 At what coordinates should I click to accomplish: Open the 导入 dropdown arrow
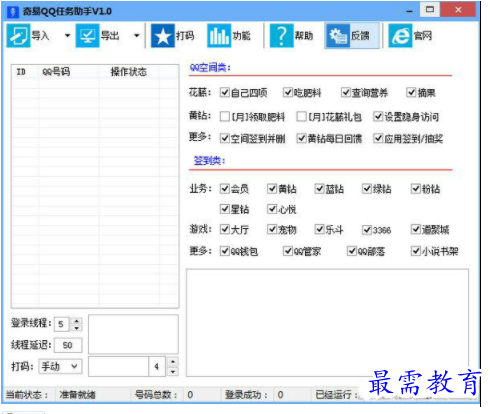coord(68,36)
